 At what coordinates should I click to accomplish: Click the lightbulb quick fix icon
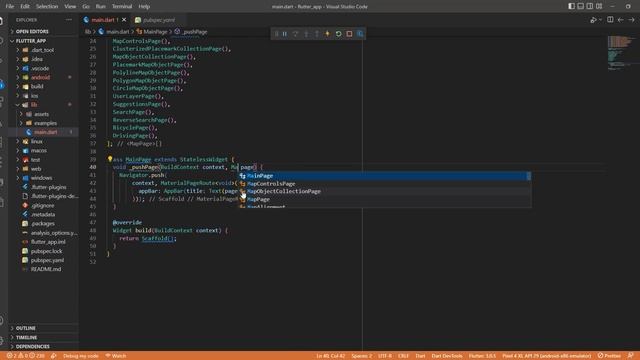pos(110,159)
